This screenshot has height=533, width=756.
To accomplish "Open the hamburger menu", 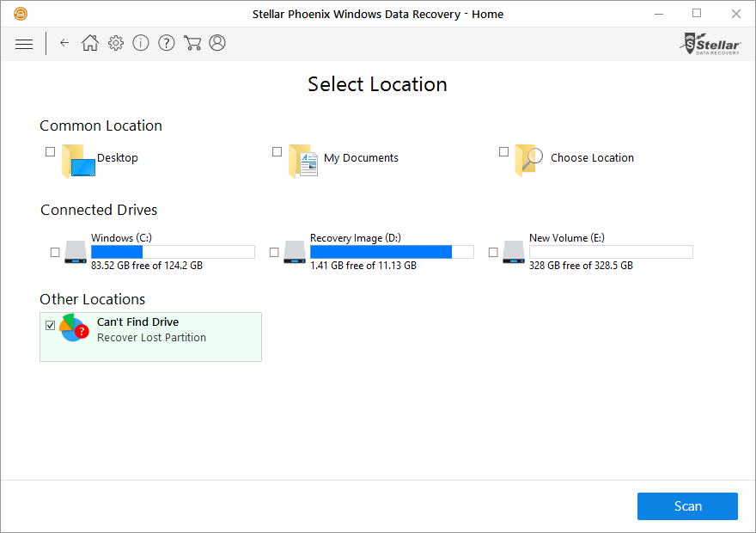I will [24, 44].
